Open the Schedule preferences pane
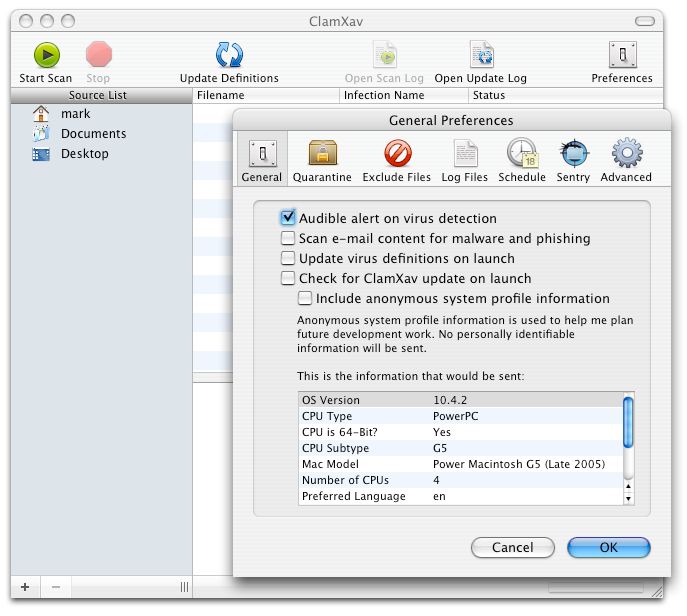Image resolution: width=687 pixels, height=616 pixels. click(522, 154)
